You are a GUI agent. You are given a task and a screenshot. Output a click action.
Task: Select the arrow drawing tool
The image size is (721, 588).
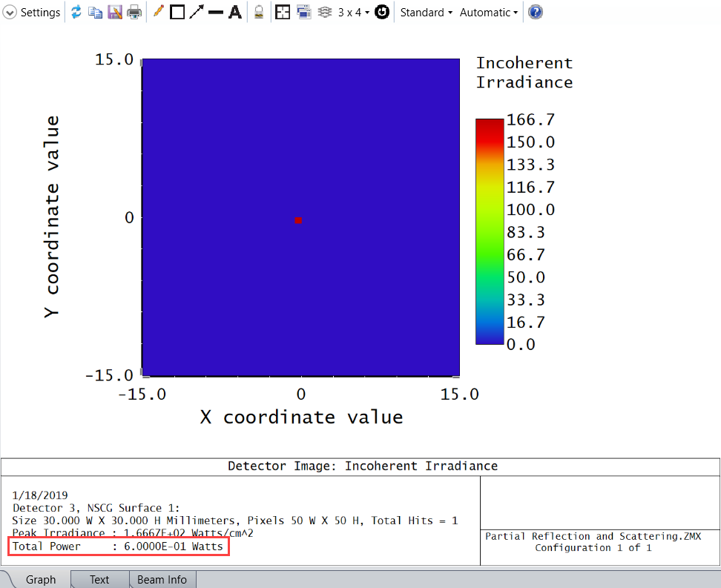point(197,13)
